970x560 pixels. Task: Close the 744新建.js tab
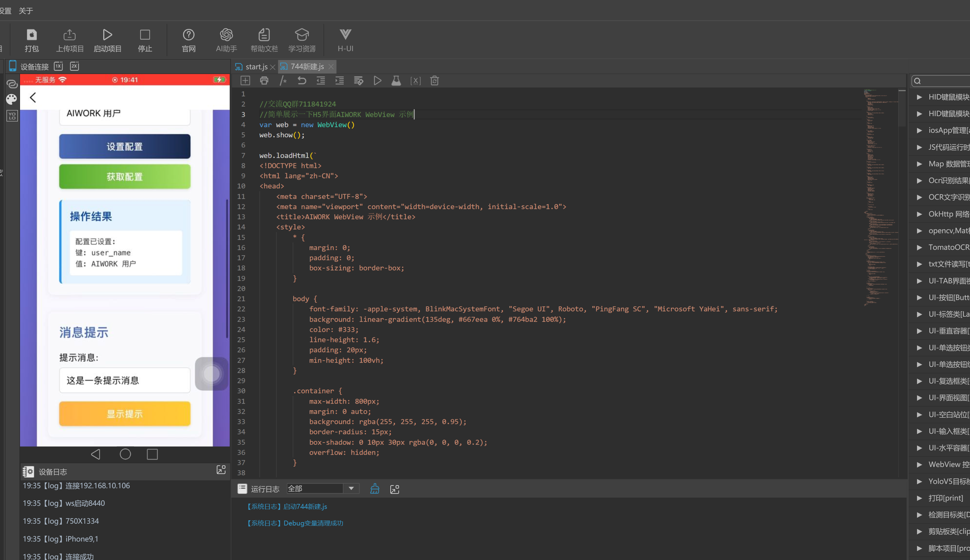coord(331,67)
